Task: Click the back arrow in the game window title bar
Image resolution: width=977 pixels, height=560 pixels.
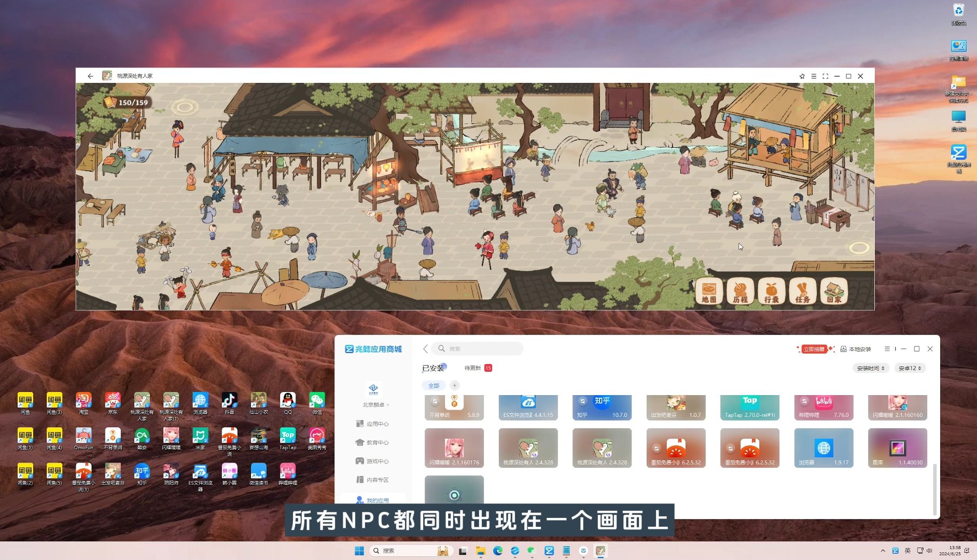Action: (x=90, y=76)
